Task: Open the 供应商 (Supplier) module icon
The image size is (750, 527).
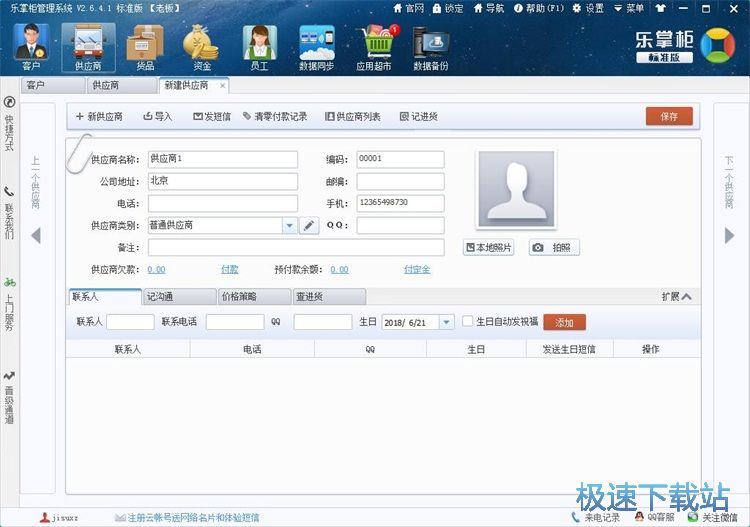Action: 88,47
